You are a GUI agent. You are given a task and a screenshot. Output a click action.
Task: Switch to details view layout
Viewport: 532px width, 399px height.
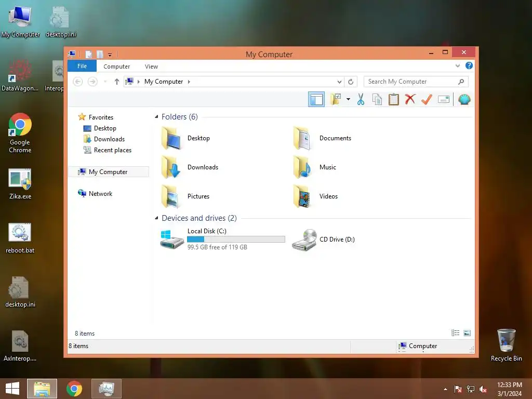click(x=455, y=333)
